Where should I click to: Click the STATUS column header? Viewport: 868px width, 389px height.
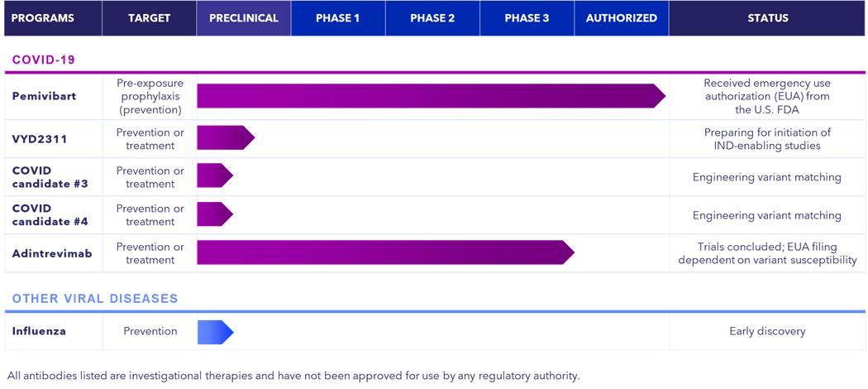[x=768, y=18]
